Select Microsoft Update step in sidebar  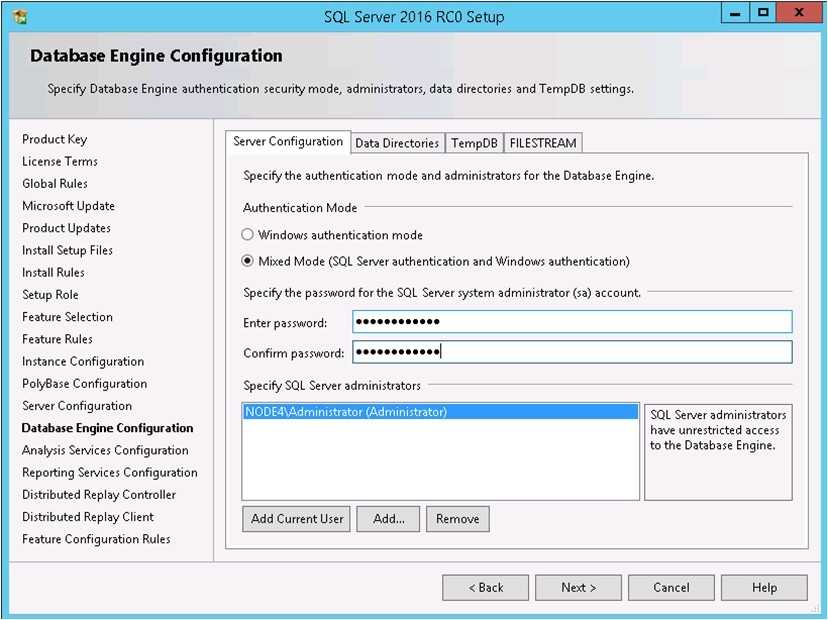68,206
